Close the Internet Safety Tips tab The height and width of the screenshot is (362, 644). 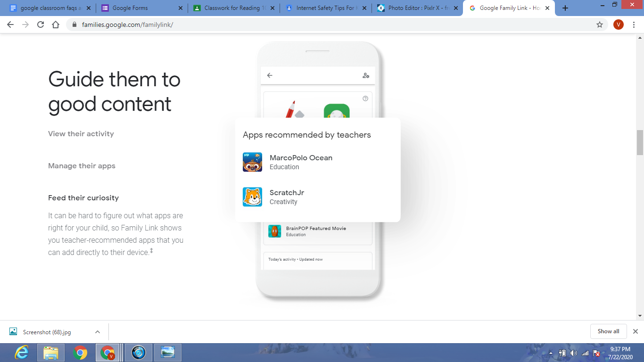363,8
